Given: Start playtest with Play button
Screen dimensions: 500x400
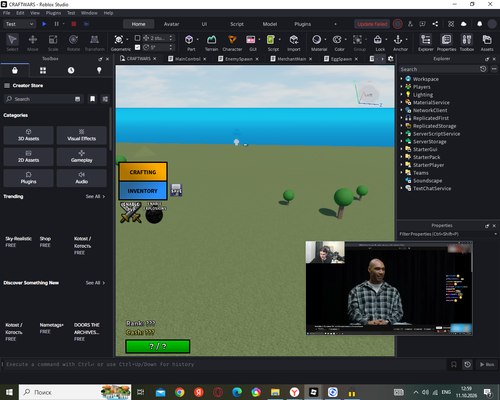Looking at the screenshot, I should pos(44,24).
